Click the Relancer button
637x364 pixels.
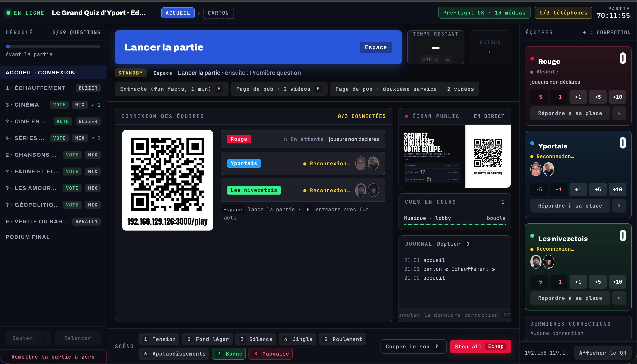[x=78, y=338]
